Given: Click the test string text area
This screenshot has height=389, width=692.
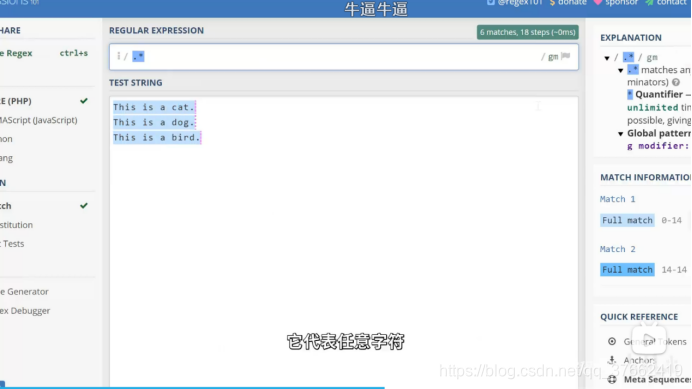Looking at the screenshot, I should (344, 242).
